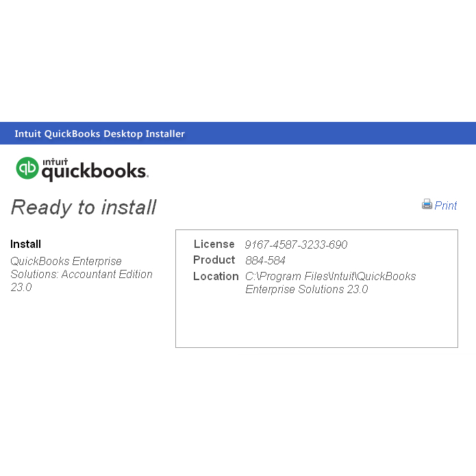Click the green QuickBooks qb logo circle
The width and height of the screenshot is (476, 476).
click(27, 168)
